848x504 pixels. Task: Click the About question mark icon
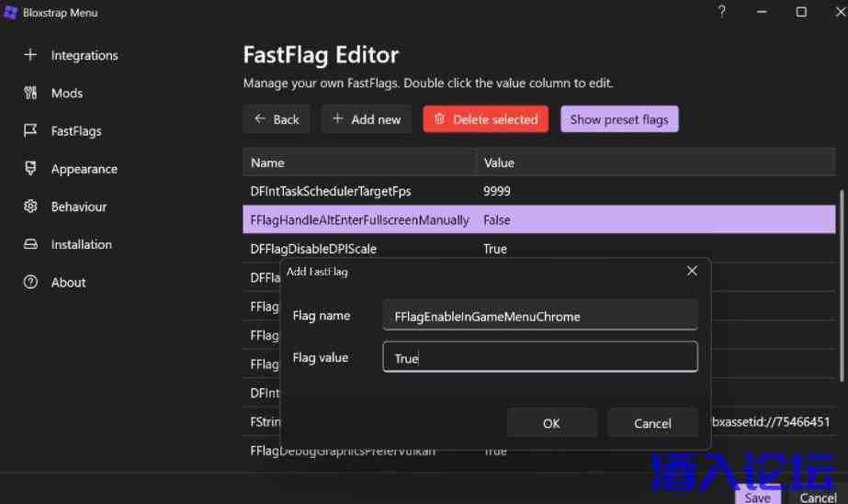point(30,283)
